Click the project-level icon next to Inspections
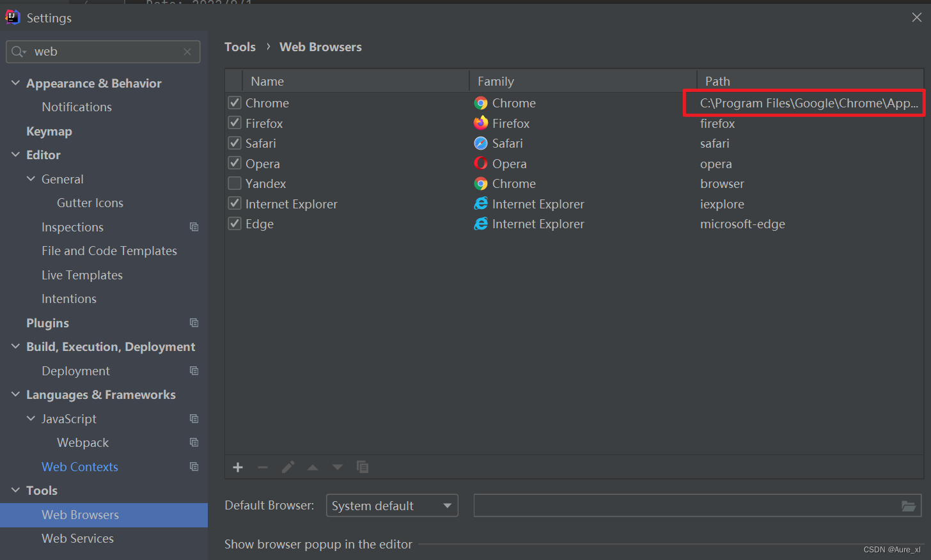Screen dimensions: 931x560 click(x=194, y=227)
